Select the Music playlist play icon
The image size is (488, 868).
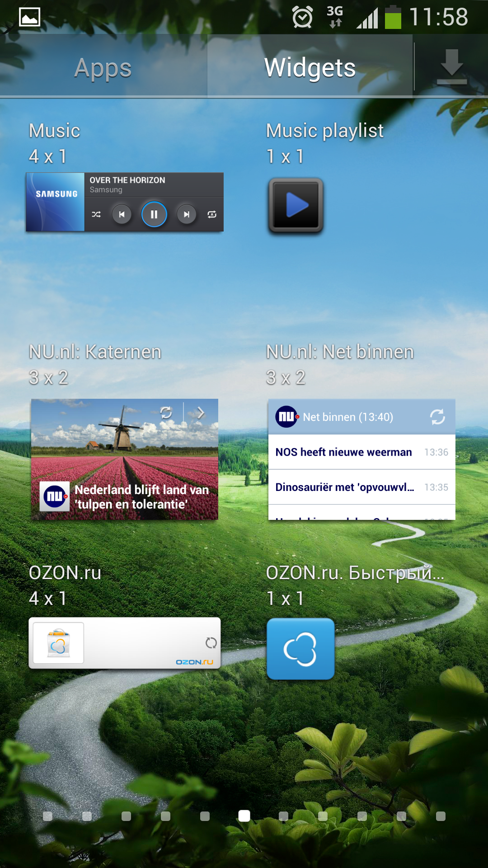point(296,205)
